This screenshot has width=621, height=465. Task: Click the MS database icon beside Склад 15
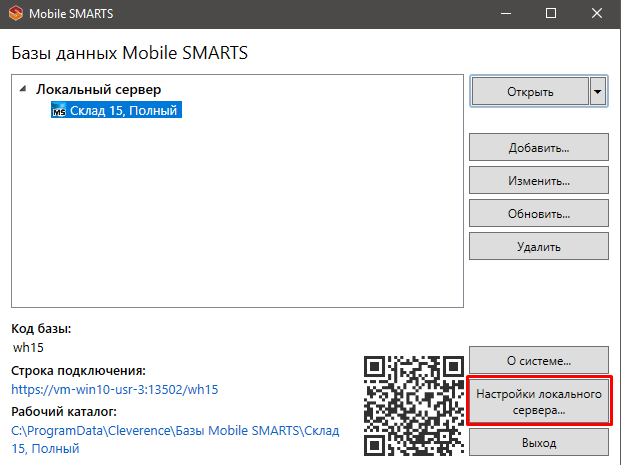(59, 111)
